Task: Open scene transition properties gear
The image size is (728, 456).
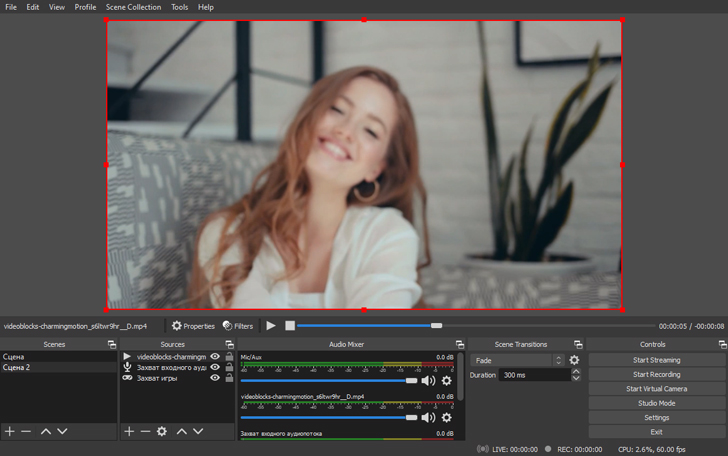Action: click(574, 360)
